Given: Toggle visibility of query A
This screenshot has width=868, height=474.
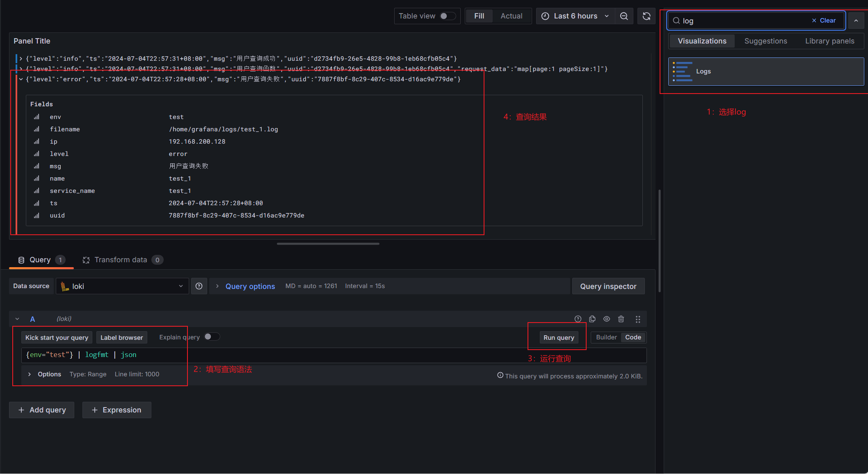Looking at the screenshot, I should click(607, 319).
